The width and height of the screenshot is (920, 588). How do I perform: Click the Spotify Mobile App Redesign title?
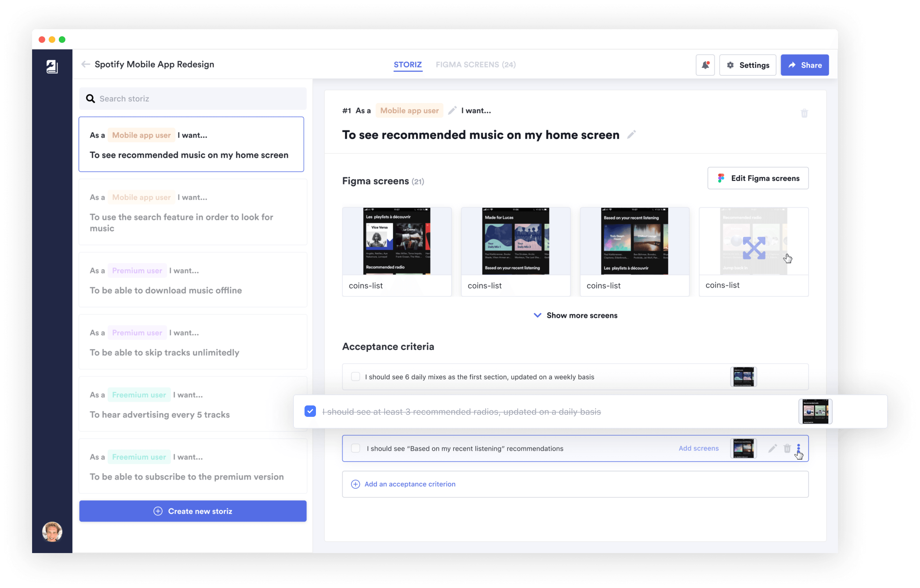tap(154, 64)
